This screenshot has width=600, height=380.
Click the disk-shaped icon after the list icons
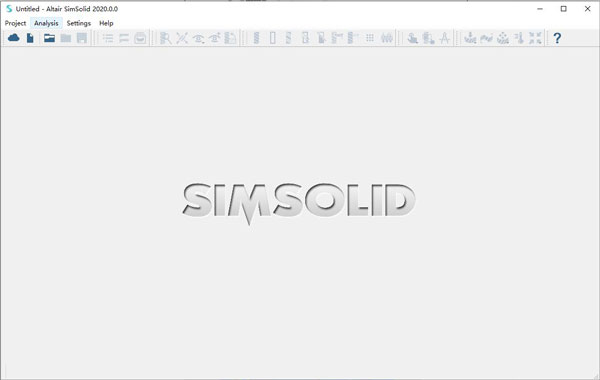pyautogui.click(x=140, y=38)
